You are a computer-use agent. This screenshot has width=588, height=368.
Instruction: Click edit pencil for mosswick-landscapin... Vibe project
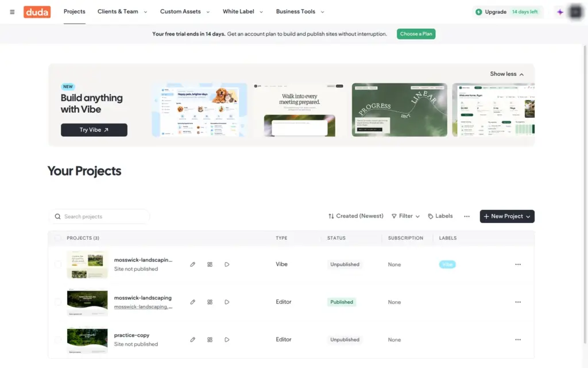192,264
